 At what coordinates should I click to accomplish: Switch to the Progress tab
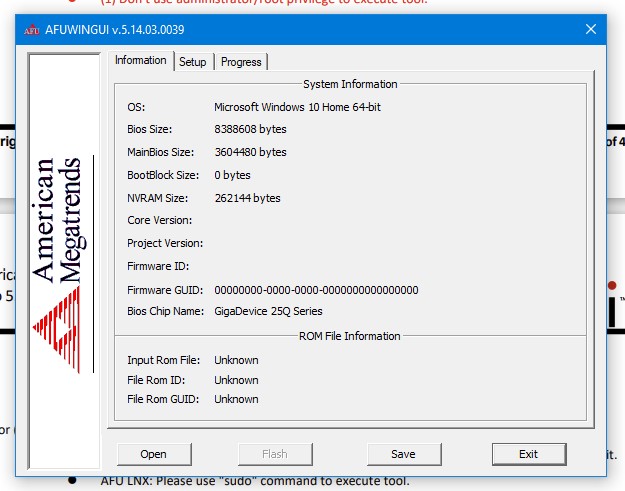[x=241, y=62]
